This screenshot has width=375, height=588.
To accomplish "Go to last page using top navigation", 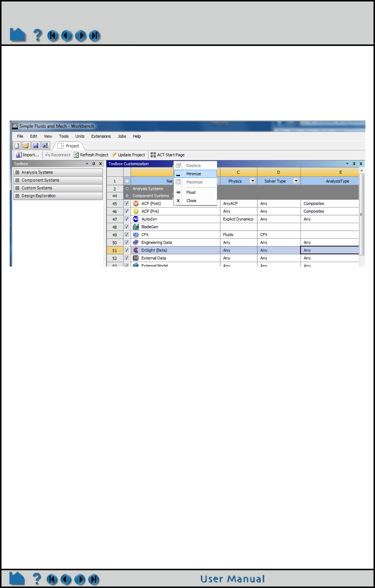I will click(95, 36).
